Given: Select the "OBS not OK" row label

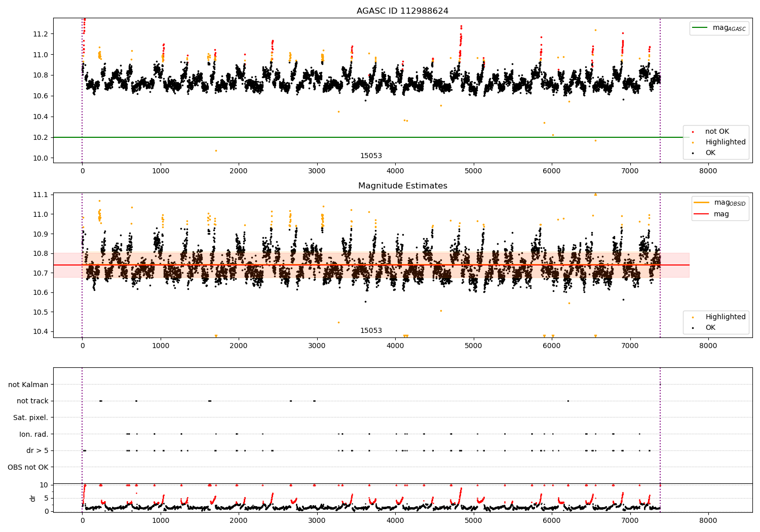Looking at the screenshot, I should click(28, 467).
